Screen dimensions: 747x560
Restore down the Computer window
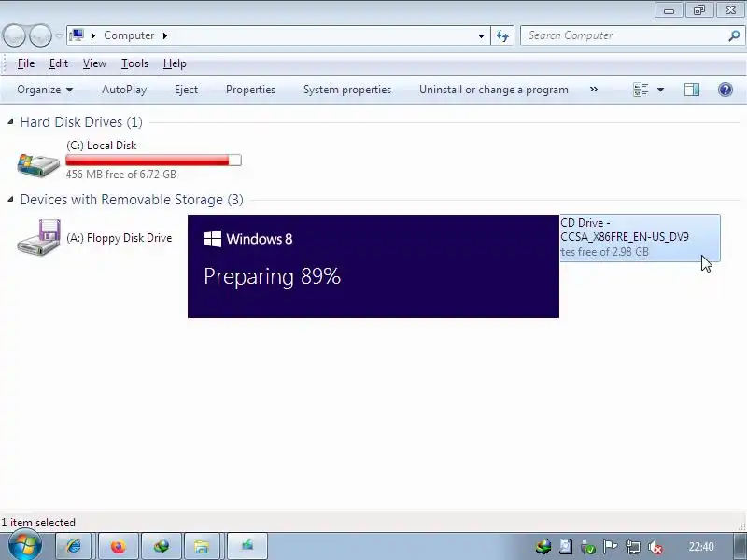(698, 10)
